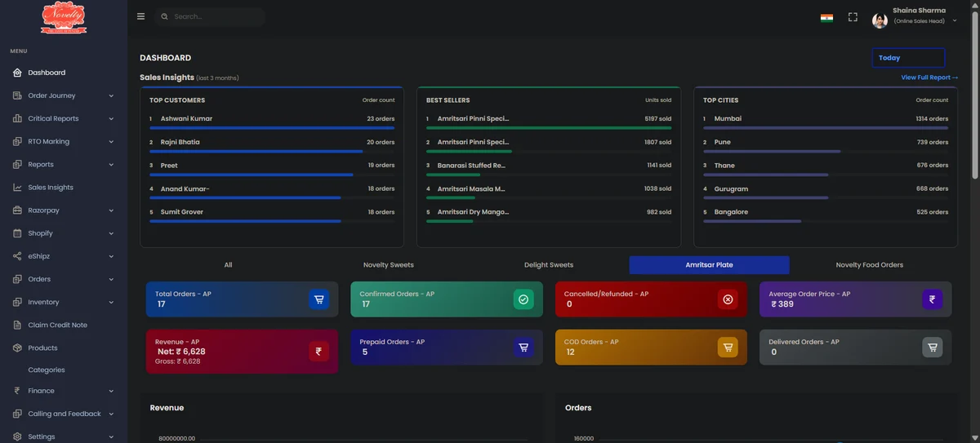The height and width of the screenshot is (443, 980).
Task: Click the Average Order Price rupee icon
Action: (x=933, y=299)
